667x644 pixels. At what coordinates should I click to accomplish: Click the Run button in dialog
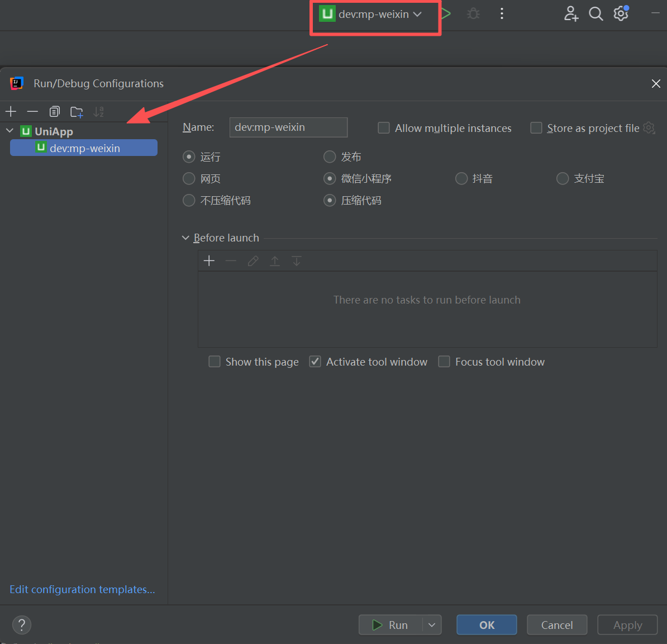[390, 624]
